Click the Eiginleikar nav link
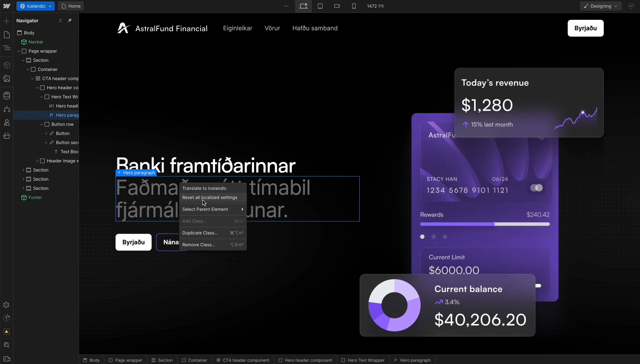 pos(238,28)
